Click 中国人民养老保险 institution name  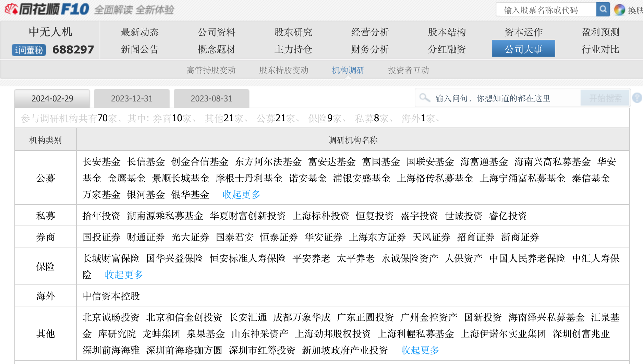click(527, 258)
